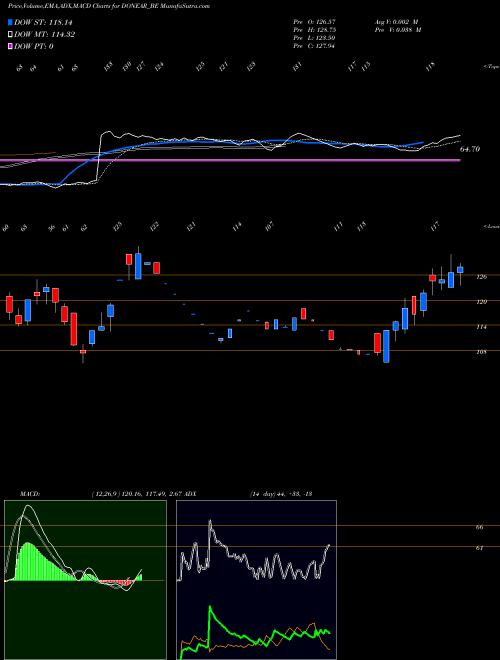Click the 61 indicator axis label

click(x=479, y=548)
